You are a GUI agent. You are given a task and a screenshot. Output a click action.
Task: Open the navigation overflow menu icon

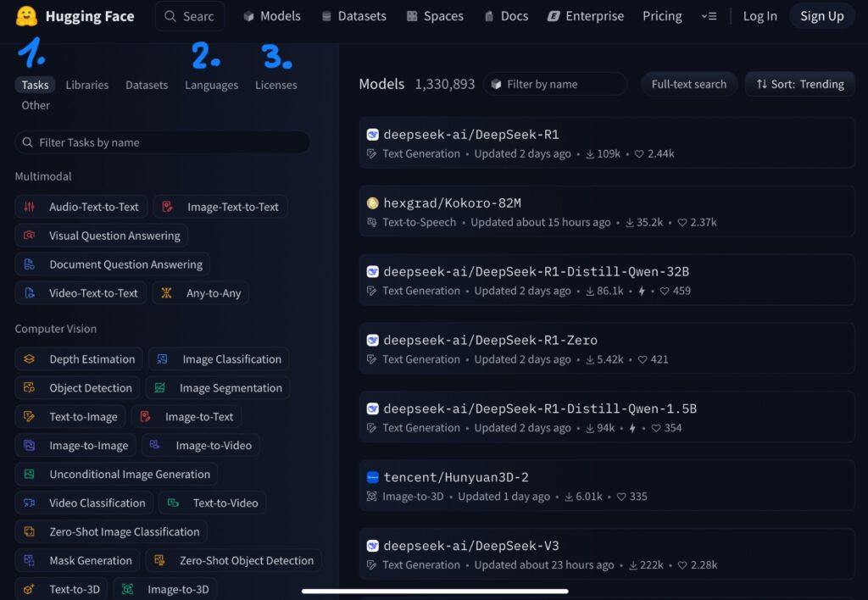coord(709,16)
